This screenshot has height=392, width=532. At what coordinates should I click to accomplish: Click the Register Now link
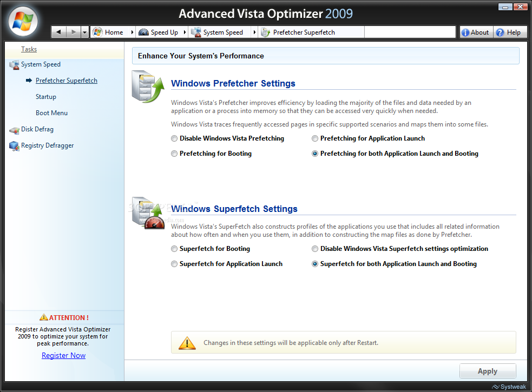[63, 355]
